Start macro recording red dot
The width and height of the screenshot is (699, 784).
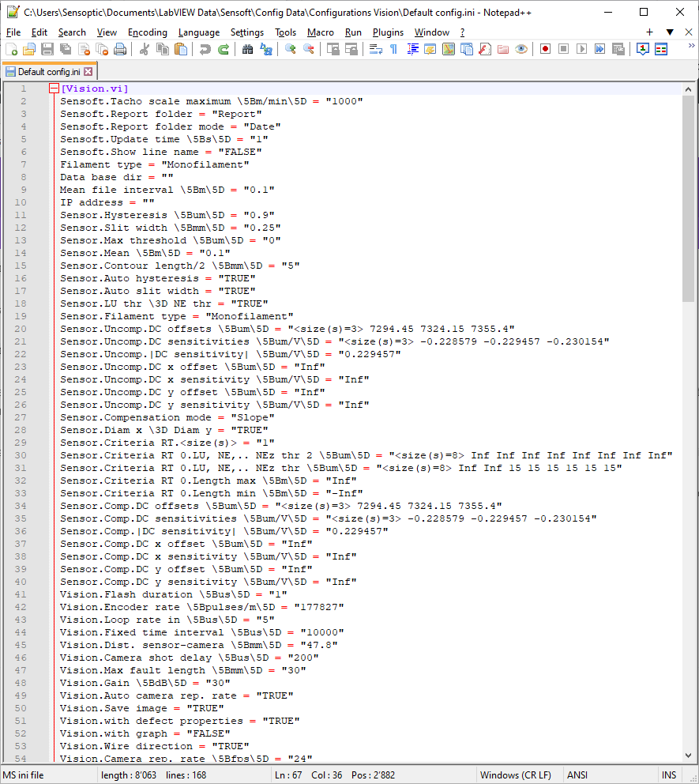pyautogui.click(x=545, y=49)
